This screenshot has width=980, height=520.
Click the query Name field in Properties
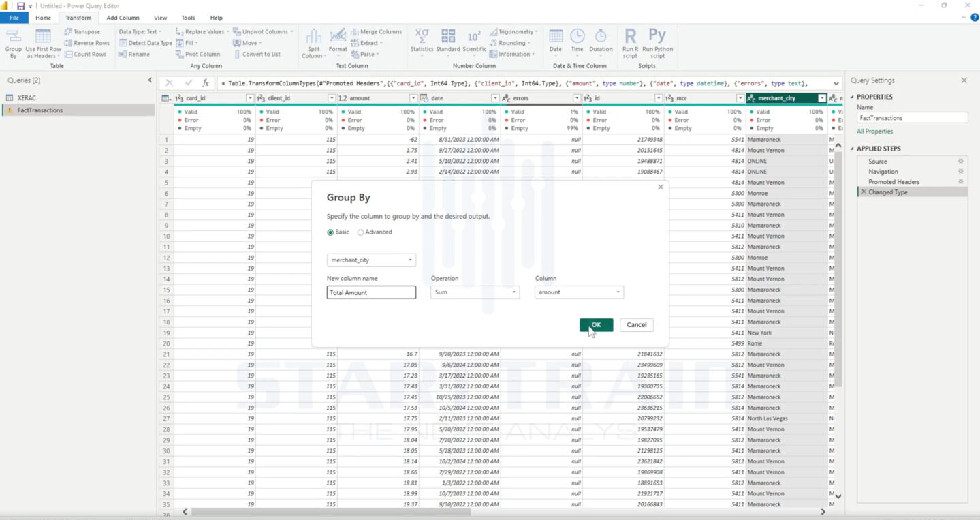tap(912, 118)
